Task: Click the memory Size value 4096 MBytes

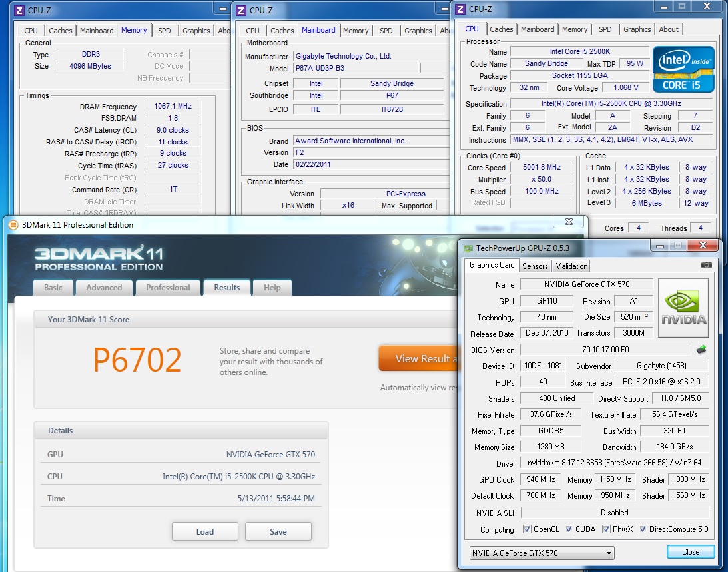Action: point(90,66)
